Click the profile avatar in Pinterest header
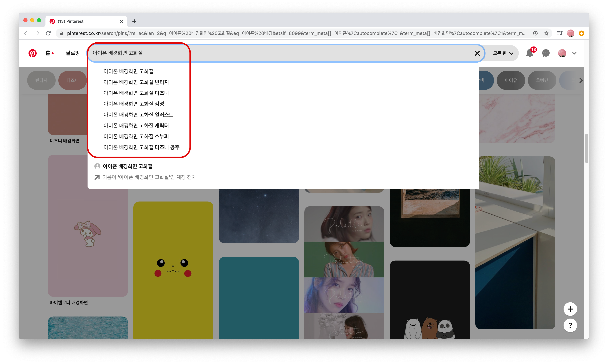608x364 pixels. 562,53
